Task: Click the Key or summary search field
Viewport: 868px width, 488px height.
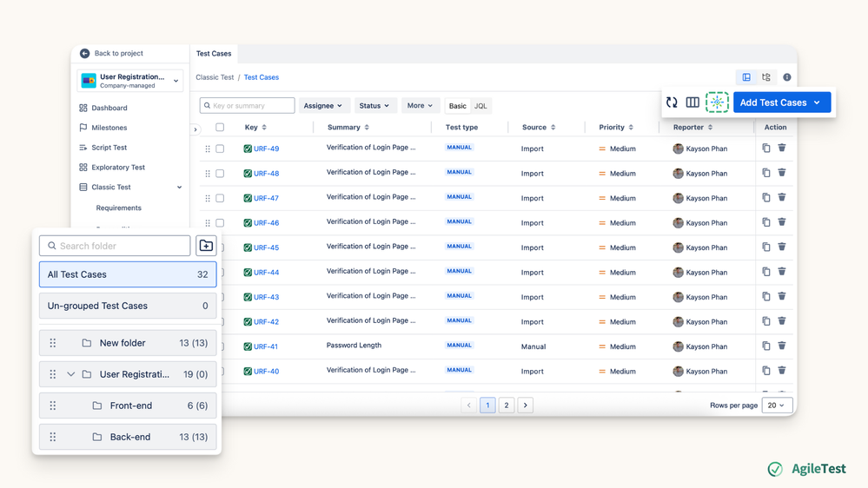Action: [247, 106]
